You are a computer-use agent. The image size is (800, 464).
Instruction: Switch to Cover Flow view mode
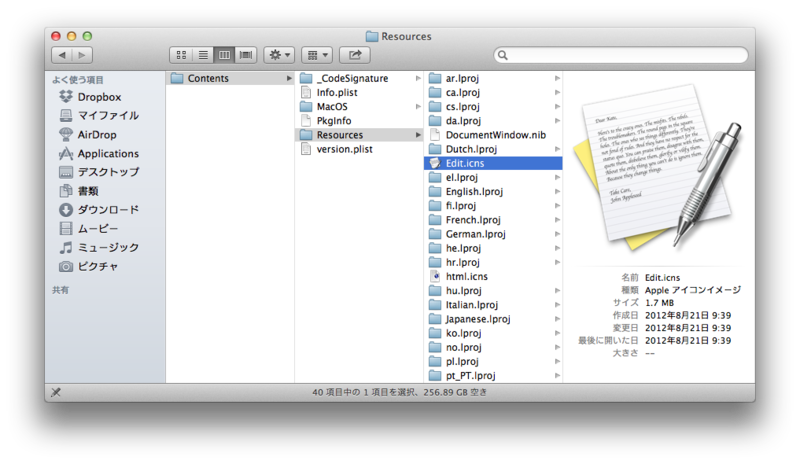[x=246, y=55]
